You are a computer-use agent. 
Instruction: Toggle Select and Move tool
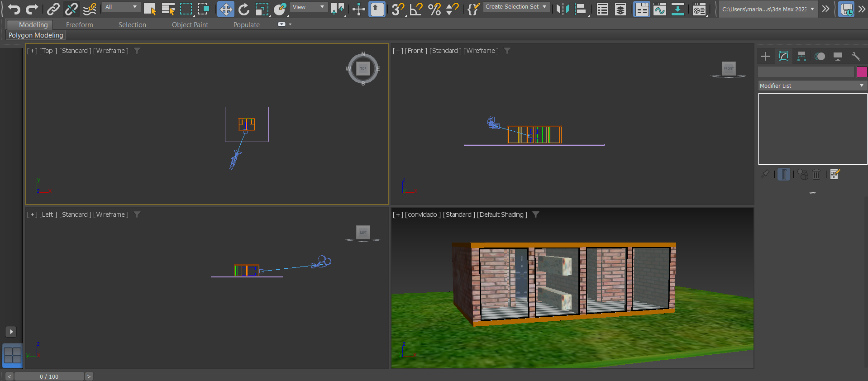click(x=225, y=9)
